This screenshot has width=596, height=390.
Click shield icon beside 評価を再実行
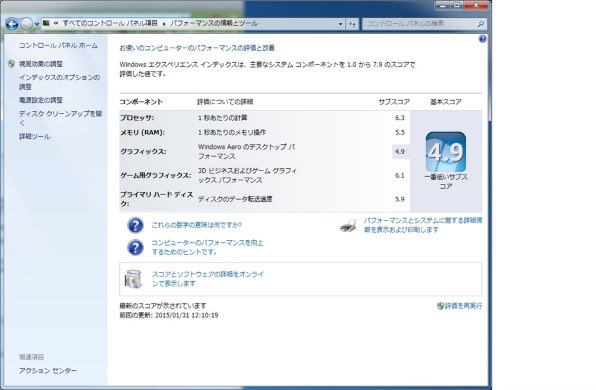[441, 306]
